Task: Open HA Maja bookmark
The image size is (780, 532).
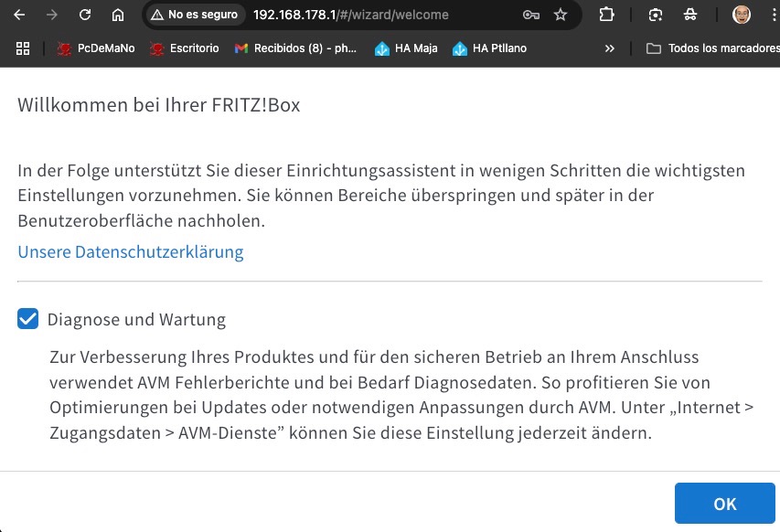Action: (x=406, y=48)
